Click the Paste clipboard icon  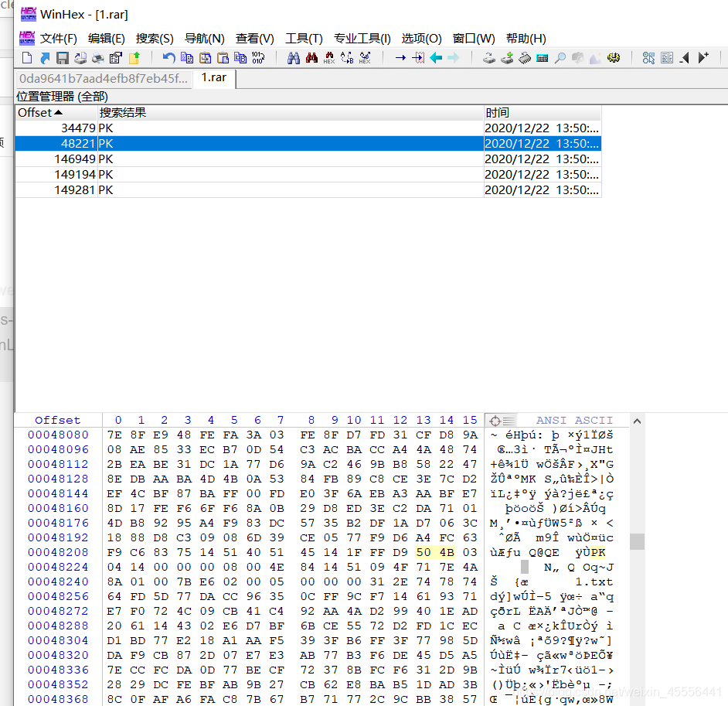click(223, 58)
